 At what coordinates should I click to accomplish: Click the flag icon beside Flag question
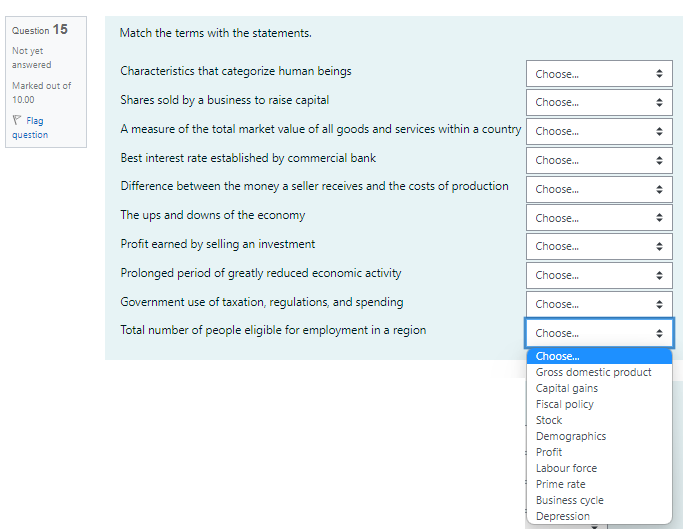17,120
